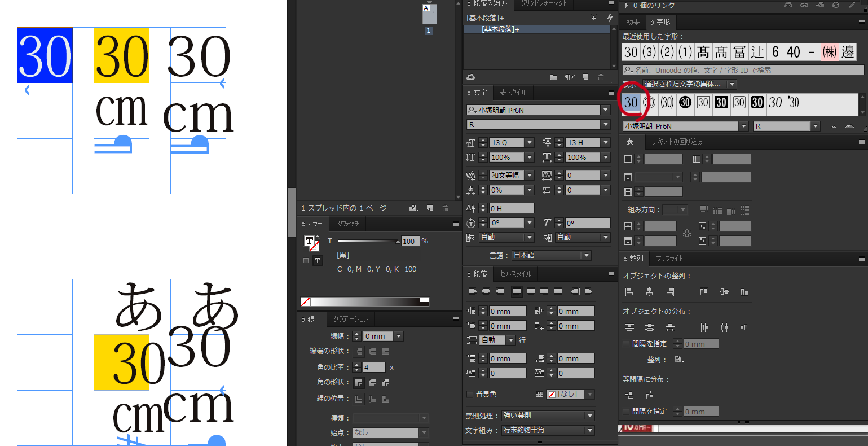Open the 禁則処理 dropdown showing 強い禁則
Image resolution: width=868 pixels, height=446 pixels.
[548, 416]
